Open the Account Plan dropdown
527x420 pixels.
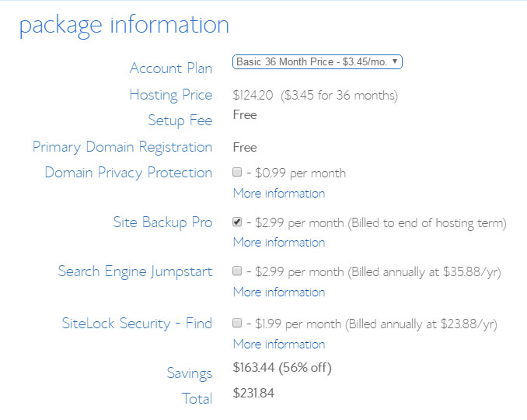click(317, 62)
